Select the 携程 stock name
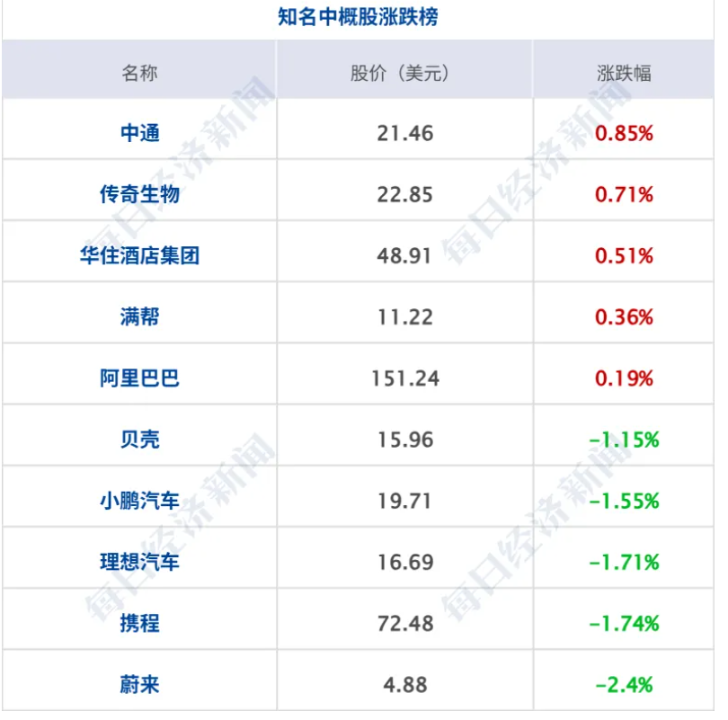Screen dimensions: 728x720 [139, 623]
